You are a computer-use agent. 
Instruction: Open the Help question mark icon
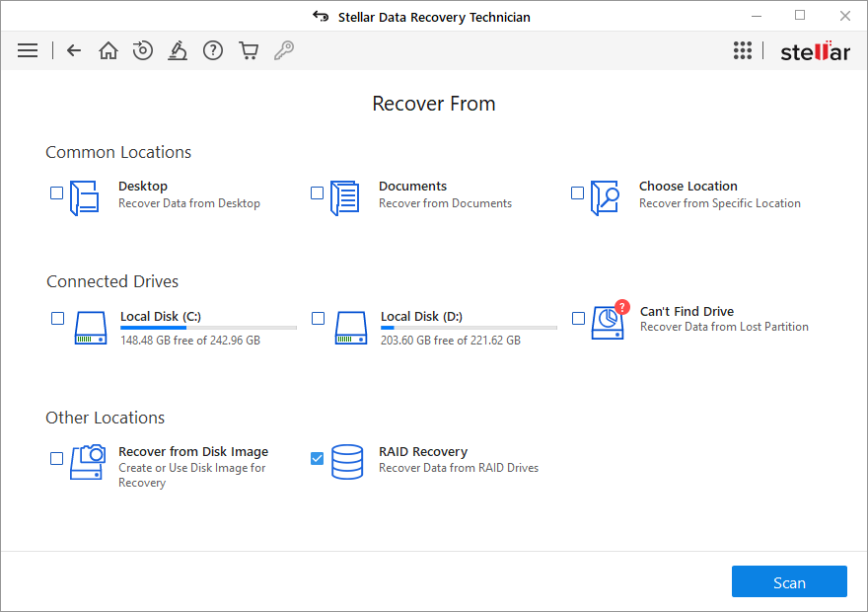(213, 50)
